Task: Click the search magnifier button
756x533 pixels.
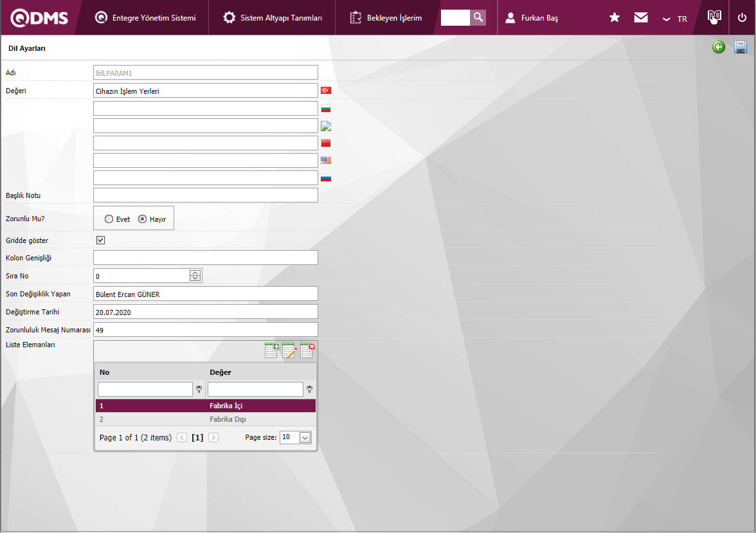Action: pyautogui.click(x=478, y=17)
